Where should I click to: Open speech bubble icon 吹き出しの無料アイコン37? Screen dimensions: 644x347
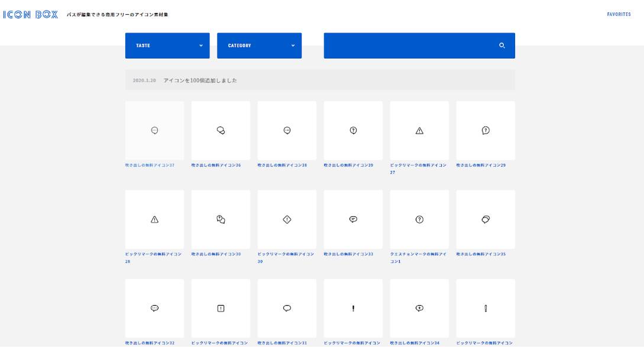[x=154, y=130]
